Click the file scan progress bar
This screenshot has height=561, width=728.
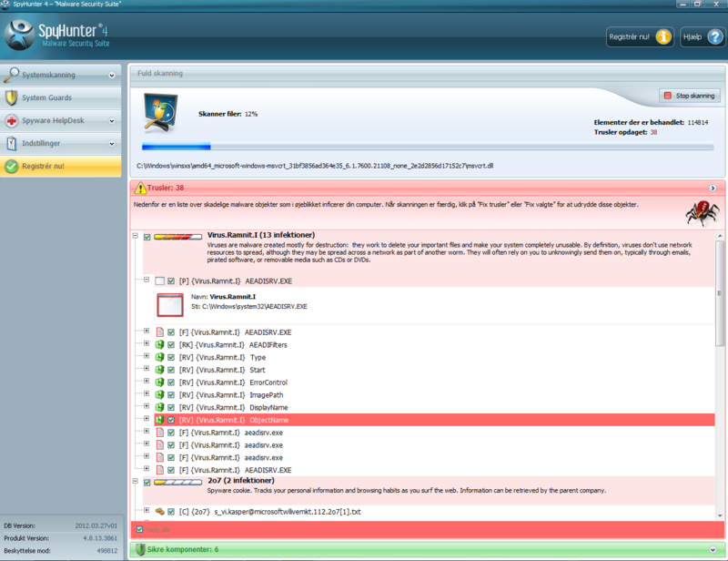(x=428, y=147)
